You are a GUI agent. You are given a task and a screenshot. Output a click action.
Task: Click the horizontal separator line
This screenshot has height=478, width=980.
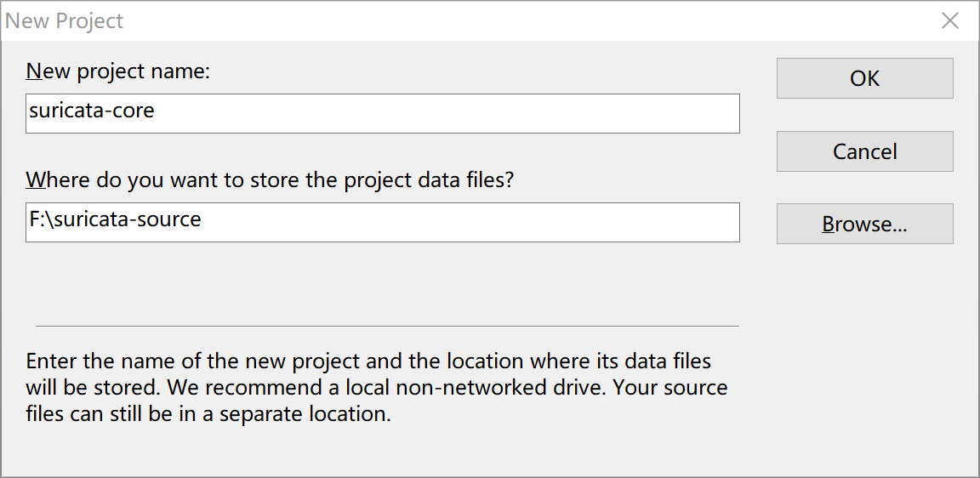tap(387, 326)
